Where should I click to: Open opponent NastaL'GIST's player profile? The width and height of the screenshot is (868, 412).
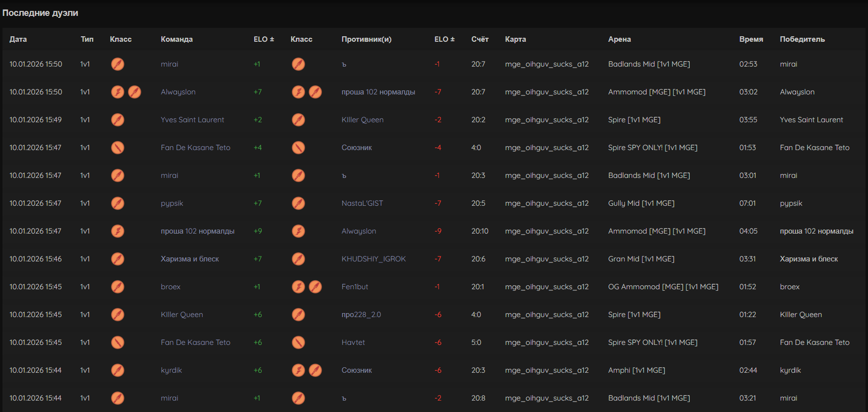pos(362,203)
